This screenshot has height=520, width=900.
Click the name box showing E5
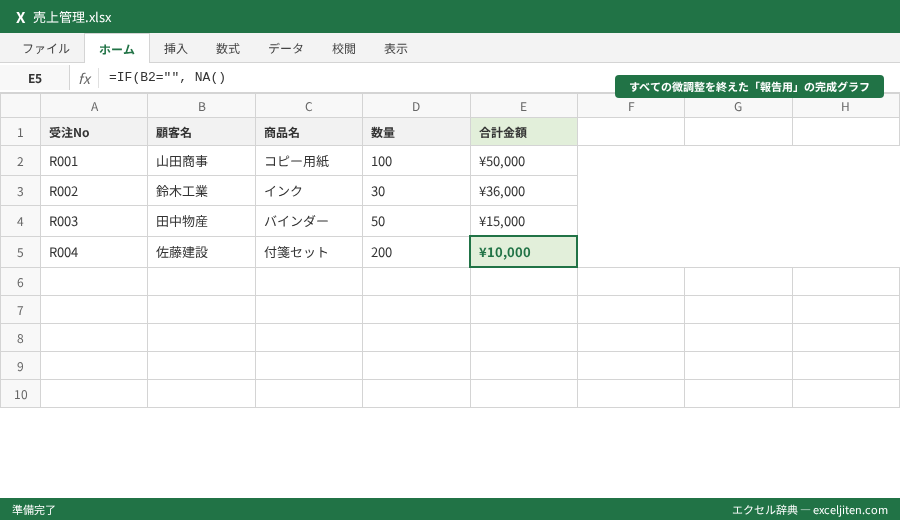(x=35, y=78)
